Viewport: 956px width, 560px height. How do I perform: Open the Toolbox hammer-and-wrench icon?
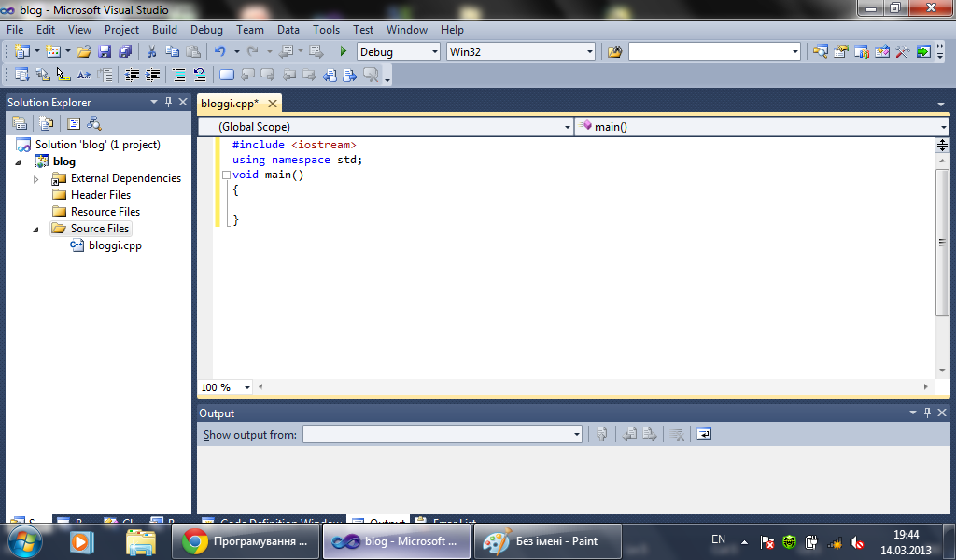click(903, 51)
